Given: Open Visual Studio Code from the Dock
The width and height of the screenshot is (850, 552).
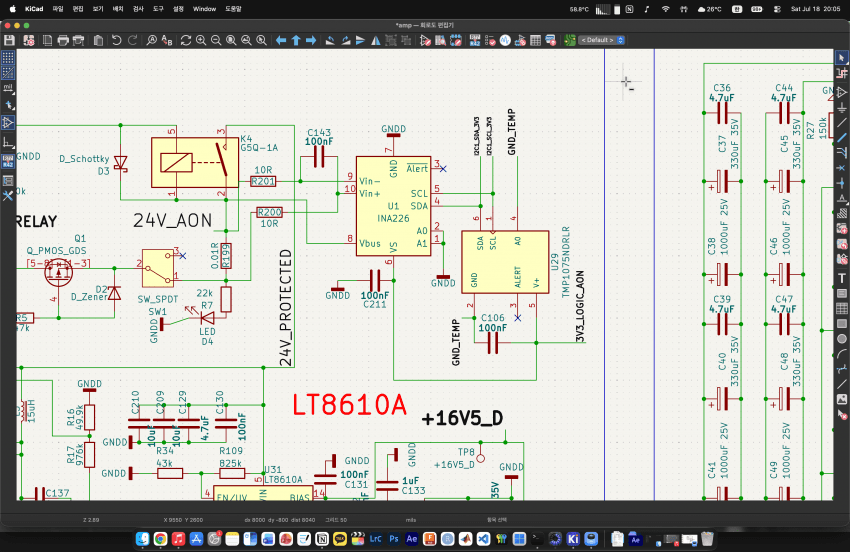Looking at the screenshot, I should click(483, 538).
